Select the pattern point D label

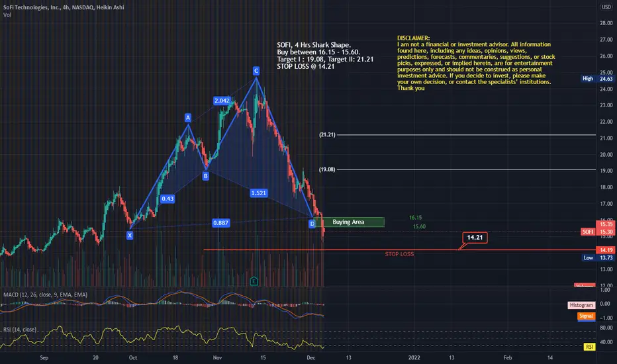click(312, 224)
